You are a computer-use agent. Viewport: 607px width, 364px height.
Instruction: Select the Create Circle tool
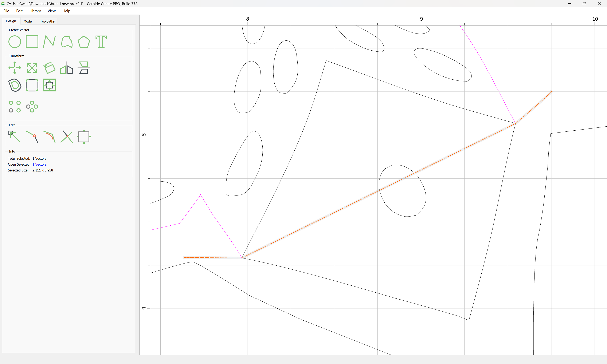15,42
